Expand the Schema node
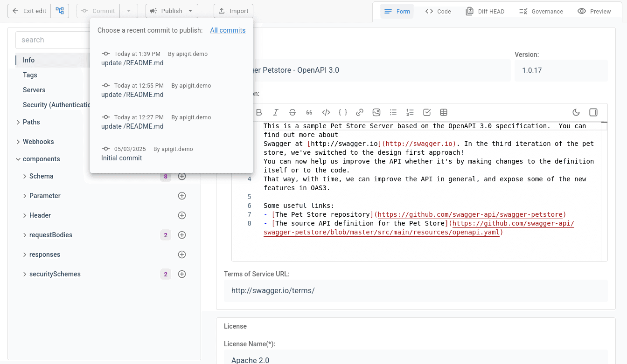627x364 pixels. (25, 176)
